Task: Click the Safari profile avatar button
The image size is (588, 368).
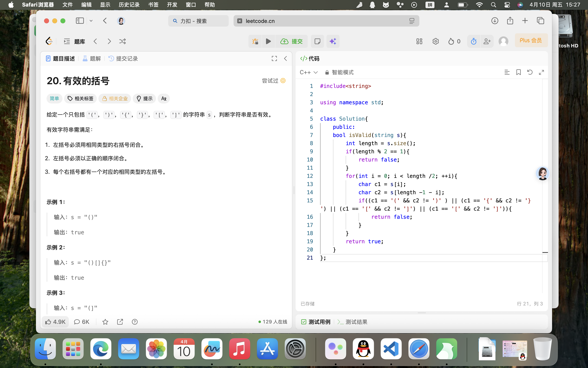Action: point(121,21)
